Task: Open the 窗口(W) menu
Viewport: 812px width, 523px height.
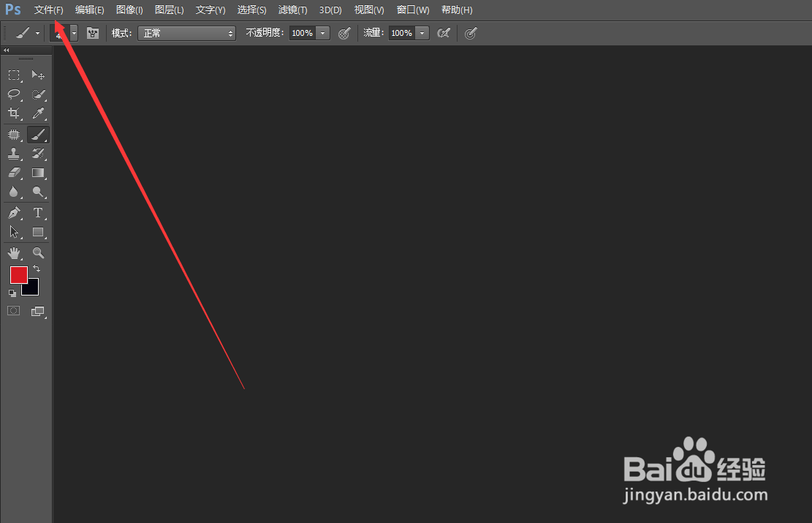Action: (413, 10)
